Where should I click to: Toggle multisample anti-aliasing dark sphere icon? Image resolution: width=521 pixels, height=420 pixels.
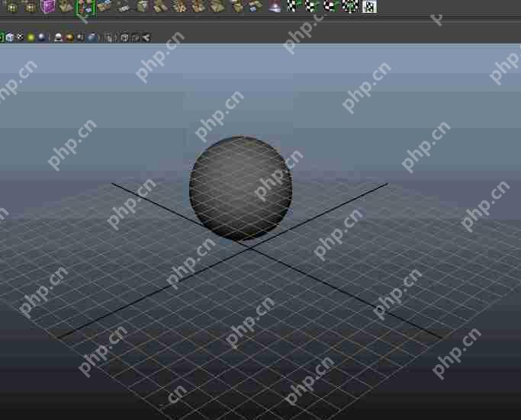point(80,37)
